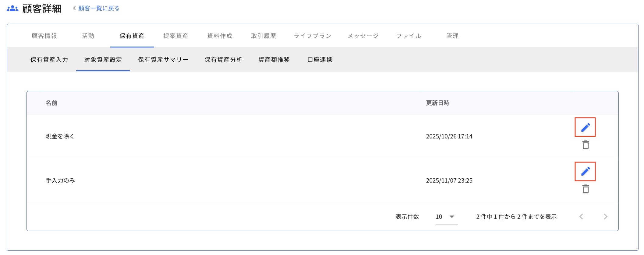Open the メッセージ tab

click(363, 36)
